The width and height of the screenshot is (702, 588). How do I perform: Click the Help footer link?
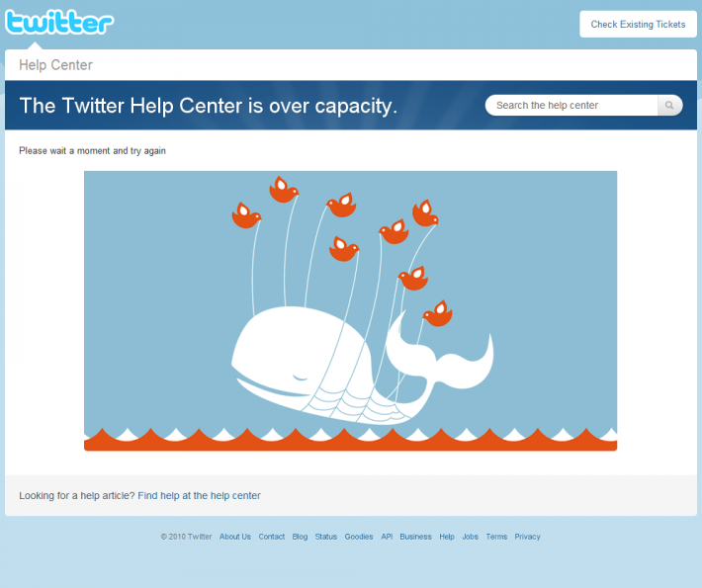(x=446, y=537)
